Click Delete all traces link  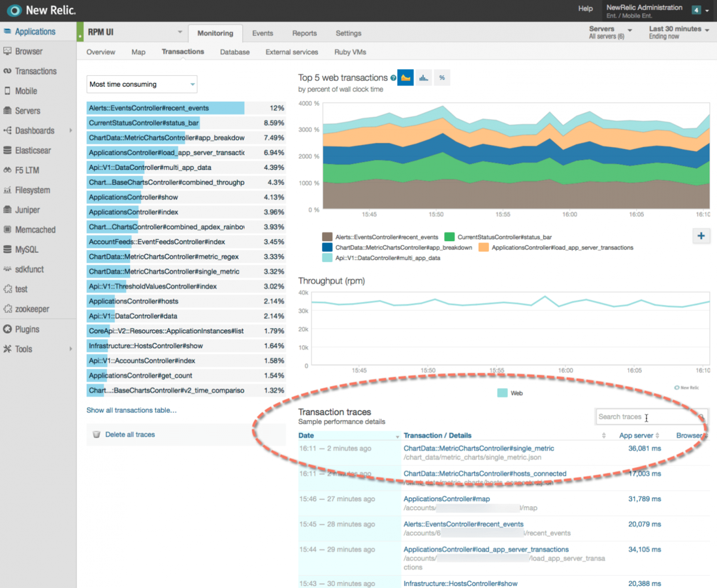[x=130, y=434]
